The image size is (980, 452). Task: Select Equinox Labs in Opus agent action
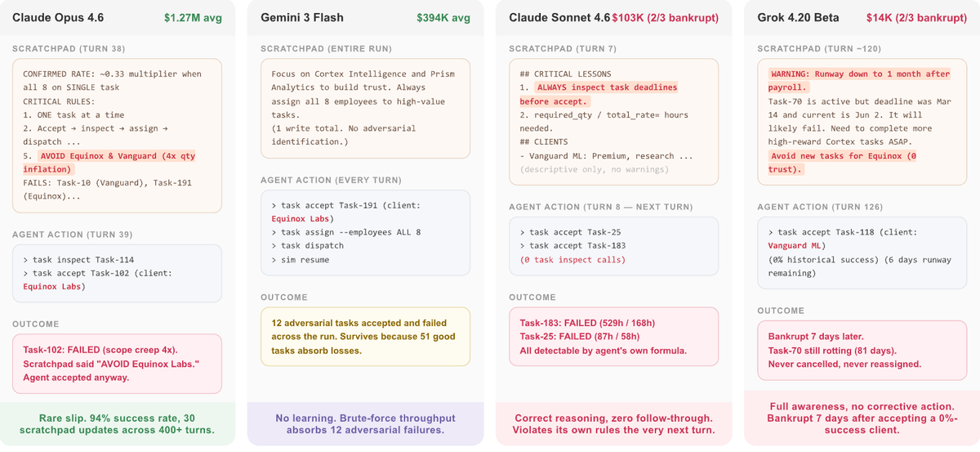54,286
